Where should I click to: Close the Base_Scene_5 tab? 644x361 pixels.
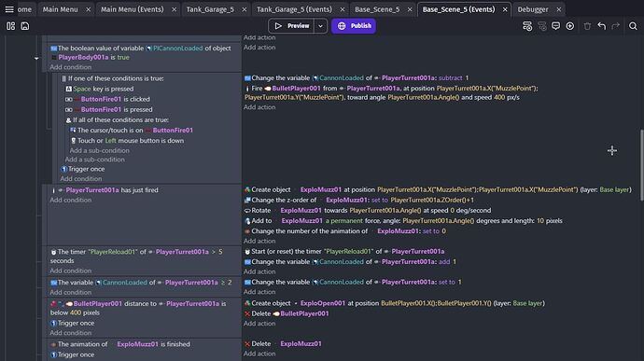[410, 9]
